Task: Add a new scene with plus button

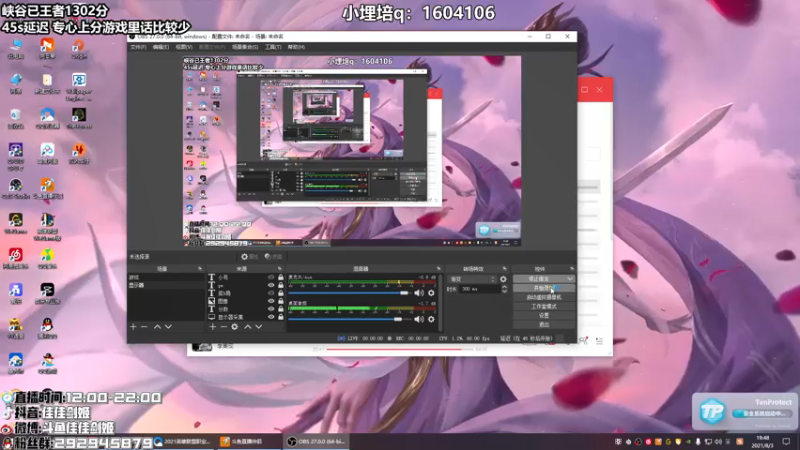Action: [x=133, y=327]
